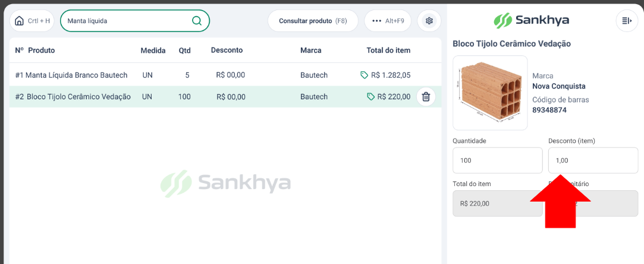The width and height of the screenshot is (644, 264).
Task: Click the Desconto column header
Action: pyautogui.click(x=227, y=51)
